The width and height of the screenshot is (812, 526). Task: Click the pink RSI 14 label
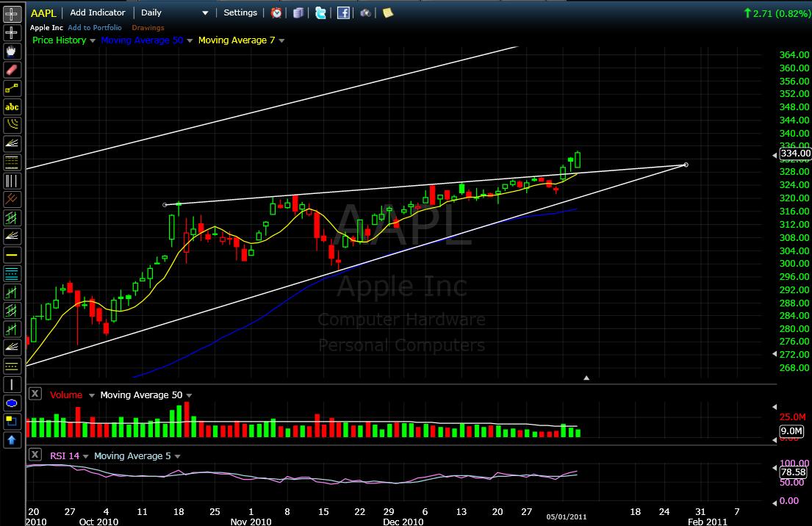coord(65,455)
